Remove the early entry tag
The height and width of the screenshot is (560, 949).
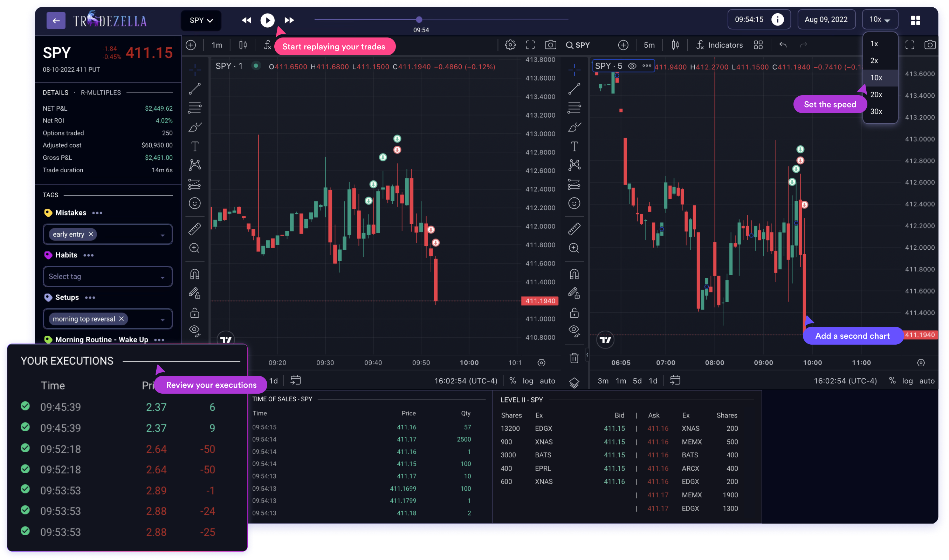[91, 234]
